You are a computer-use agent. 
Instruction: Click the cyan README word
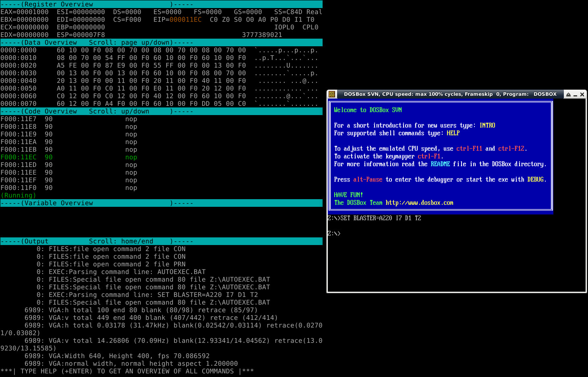440,164
